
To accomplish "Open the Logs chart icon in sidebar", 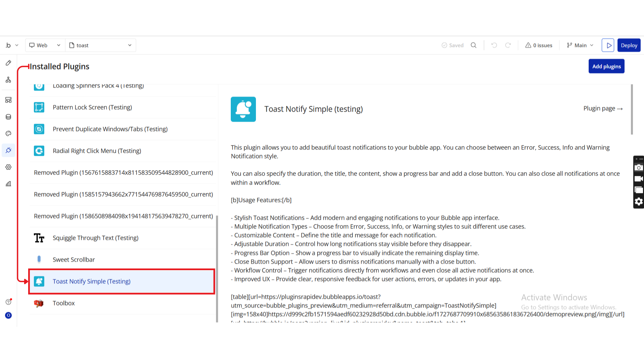I will point(8,184).
